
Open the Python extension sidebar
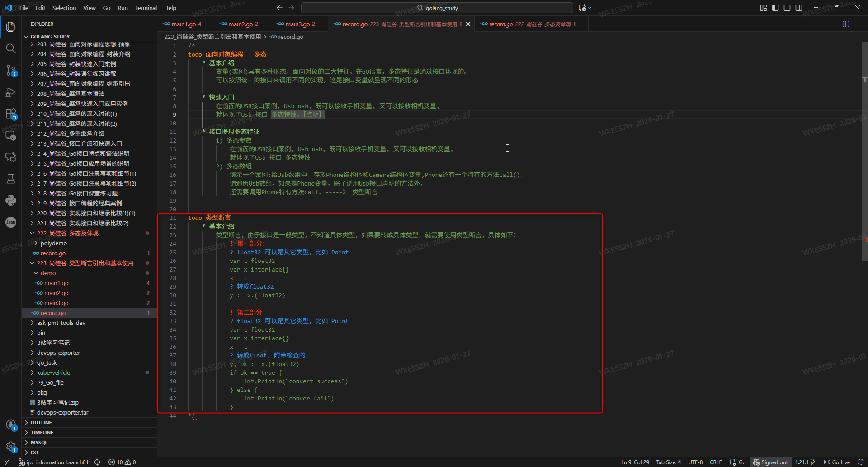click(x=11, y=200)
